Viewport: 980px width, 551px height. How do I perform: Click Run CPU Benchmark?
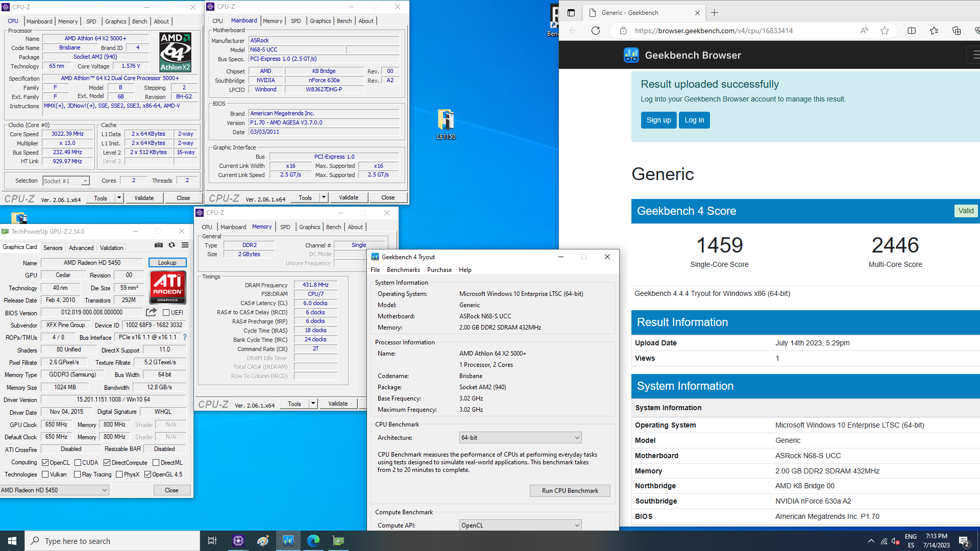pos(570,491)
